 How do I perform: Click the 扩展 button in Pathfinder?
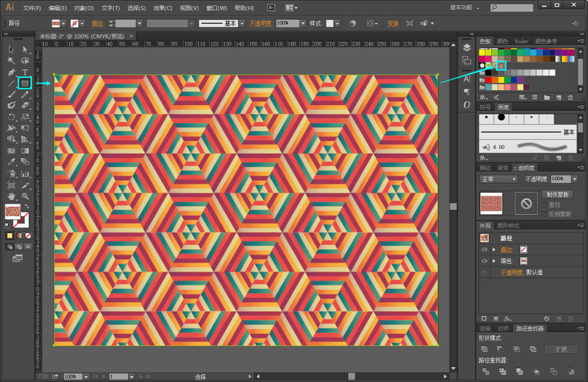[x=561, y=349]
